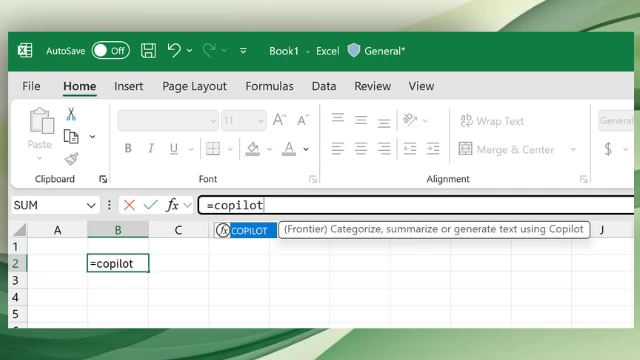The image size is (640, 360).
Task: Click the Redo arrow icon
Action: (209, 51)
